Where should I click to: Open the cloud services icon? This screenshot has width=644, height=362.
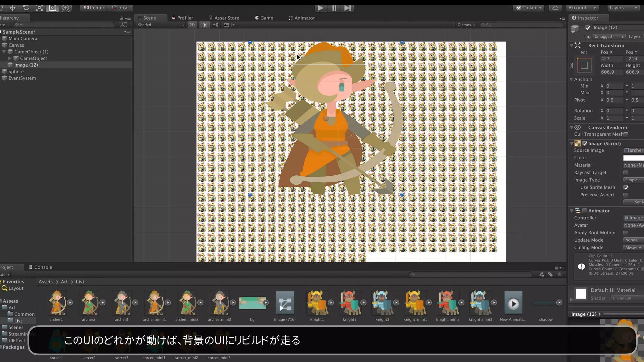(x=555, y=8)
